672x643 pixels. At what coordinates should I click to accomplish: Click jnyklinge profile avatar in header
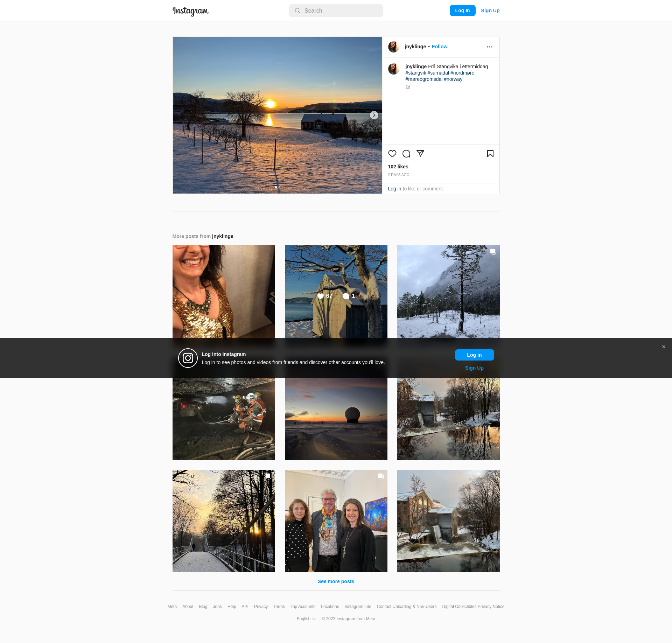click(x=393, y=47)
